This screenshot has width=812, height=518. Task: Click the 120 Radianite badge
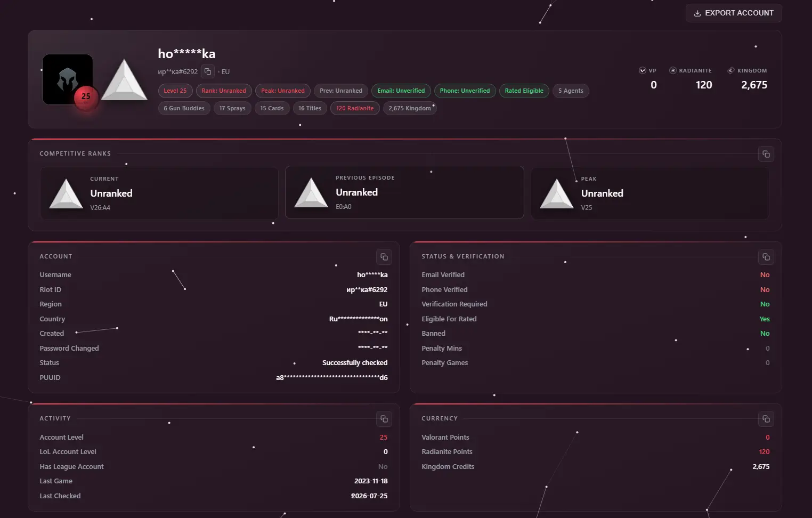[x=355, y=108]
